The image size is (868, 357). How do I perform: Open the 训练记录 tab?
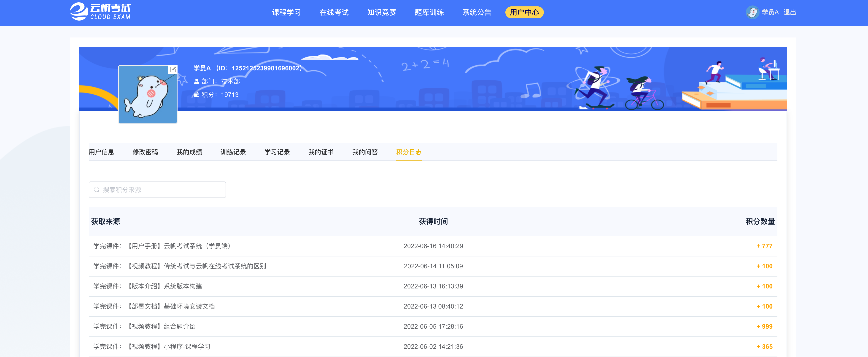(x=233, y=152)
